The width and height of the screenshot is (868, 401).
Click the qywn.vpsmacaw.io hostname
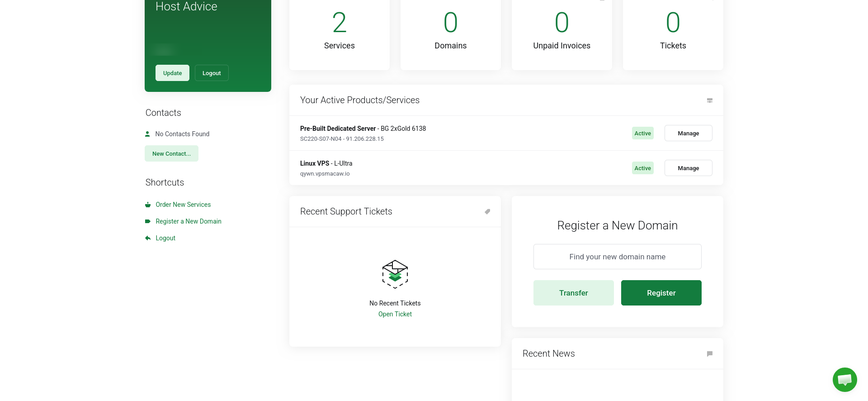(325, 174)
